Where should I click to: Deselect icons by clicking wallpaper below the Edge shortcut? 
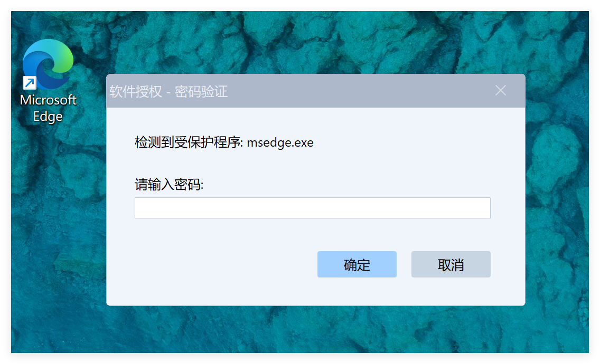coord(53,229)
